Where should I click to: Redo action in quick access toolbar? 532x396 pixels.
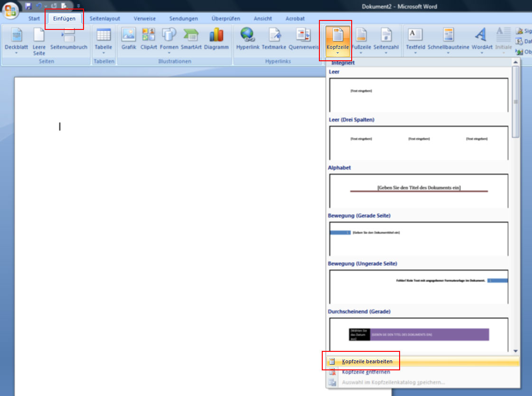54,6
